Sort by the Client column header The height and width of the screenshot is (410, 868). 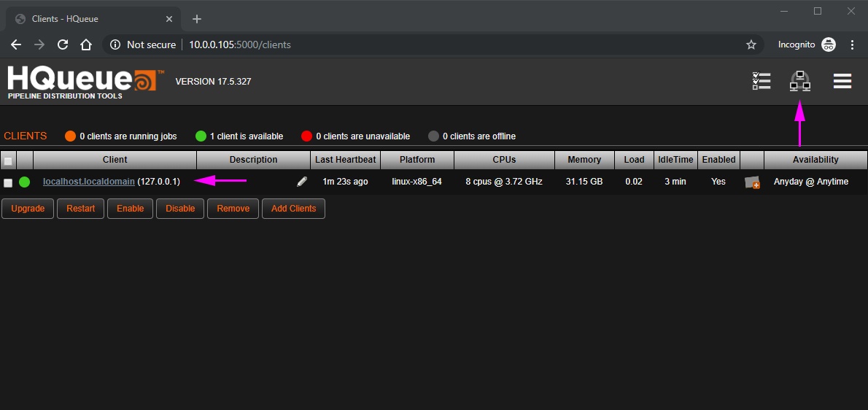115,160
